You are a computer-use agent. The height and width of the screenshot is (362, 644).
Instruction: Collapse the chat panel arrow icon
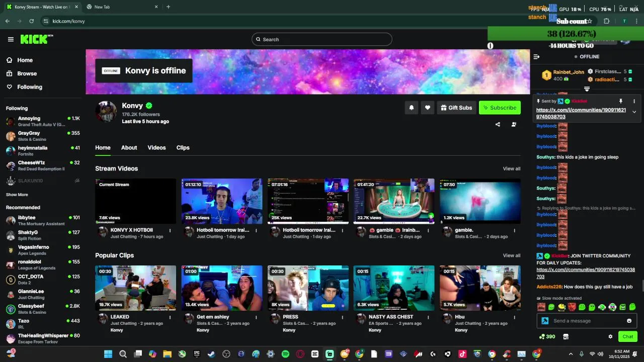pyautogui.click(x=536, y=57)
